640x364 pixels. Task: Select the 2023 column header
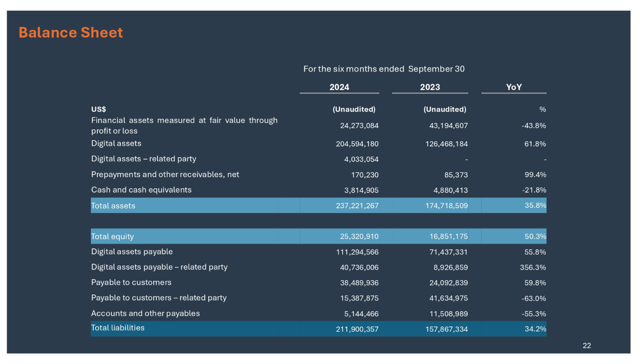pyautogui.click(x=430, y=87)
